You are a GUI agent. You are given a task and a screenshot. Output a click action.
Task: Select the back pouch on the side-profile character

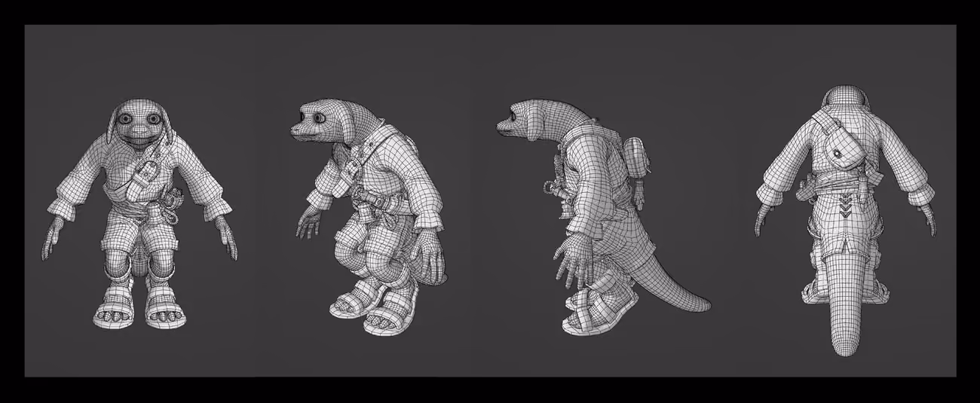638,159
